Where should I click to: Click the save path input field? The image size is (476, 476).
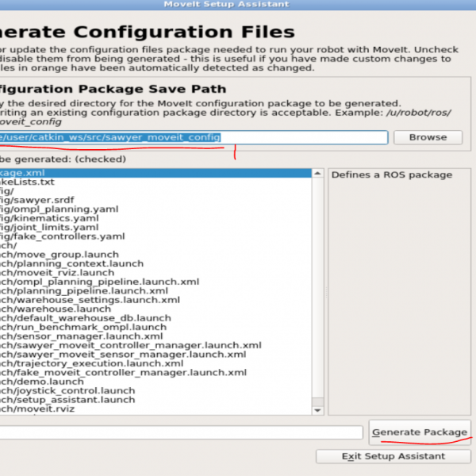tap(194, 137)
